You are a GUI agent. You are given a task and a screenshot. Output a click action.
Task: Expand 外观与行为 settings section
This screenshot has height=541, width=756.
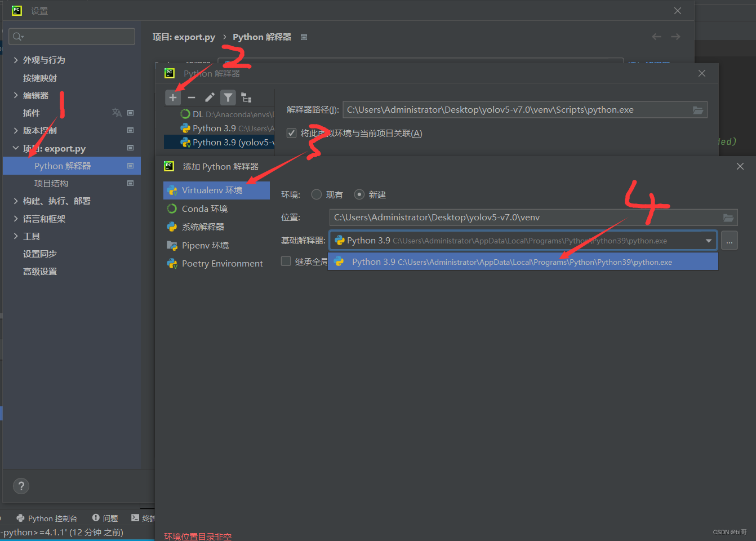point(16,60)
